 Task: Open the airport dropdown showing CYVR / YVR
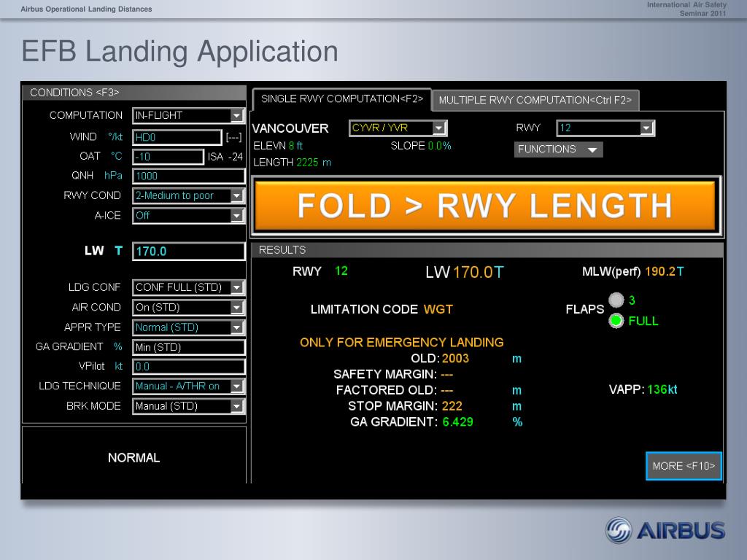[x=398, y=128]
